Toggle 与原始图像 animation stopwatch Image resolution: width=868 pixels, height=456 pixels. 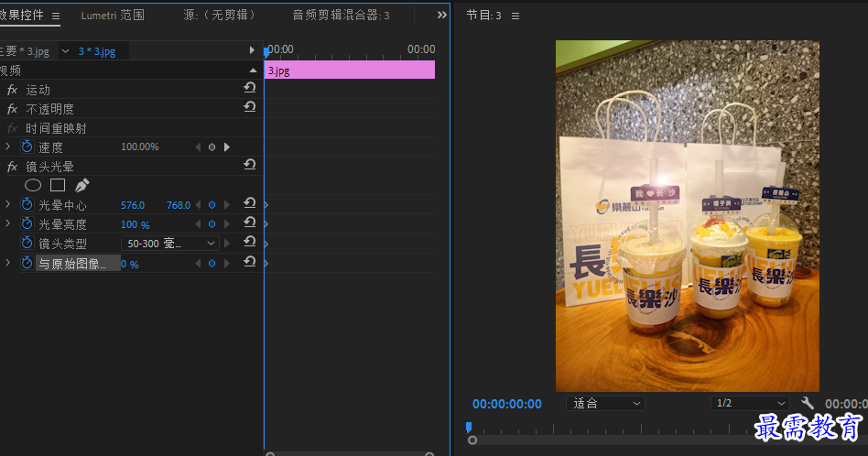point(27,263)
